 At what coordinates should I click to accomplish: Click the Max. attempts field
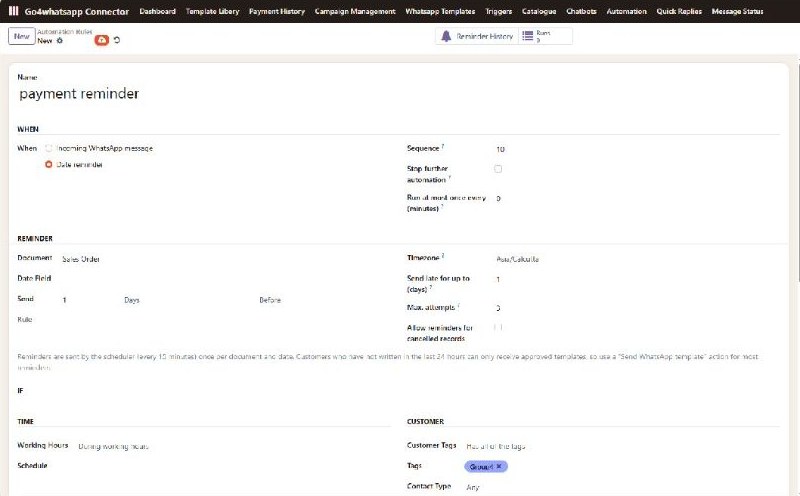pos(637,308)
